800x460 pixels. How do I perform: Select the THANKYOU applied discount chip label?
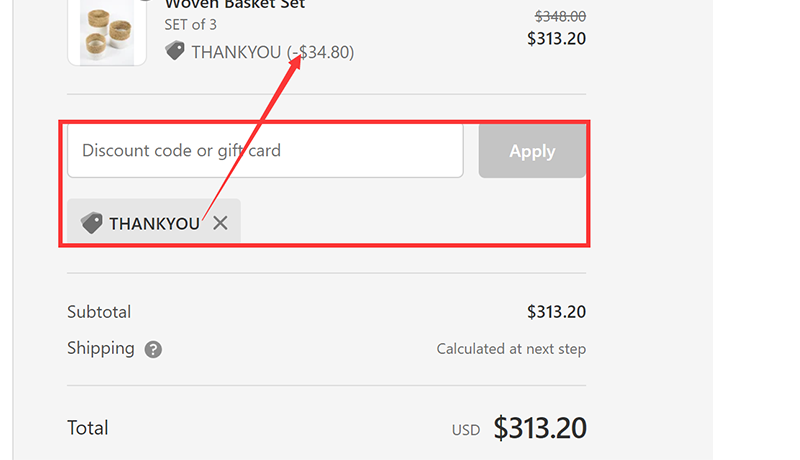[x=154, y=224]
